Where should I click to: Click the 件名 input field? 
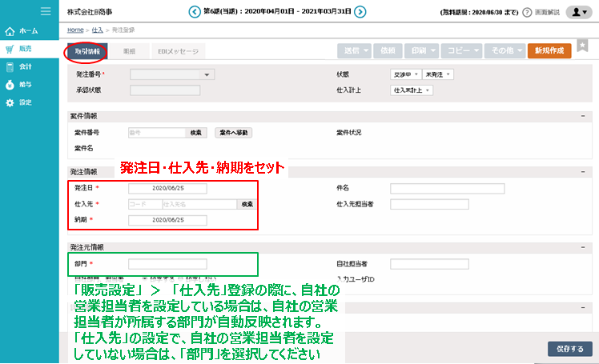tap(447, 189)
